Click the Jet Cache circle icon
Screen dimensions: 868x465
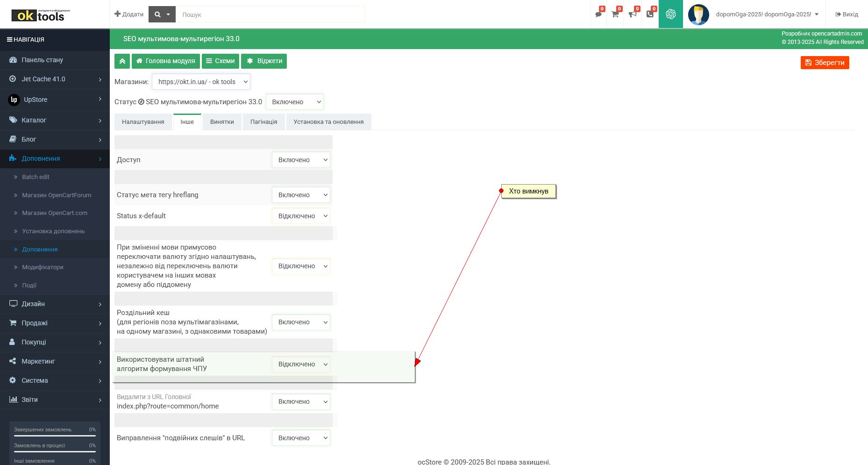(13, 79)
